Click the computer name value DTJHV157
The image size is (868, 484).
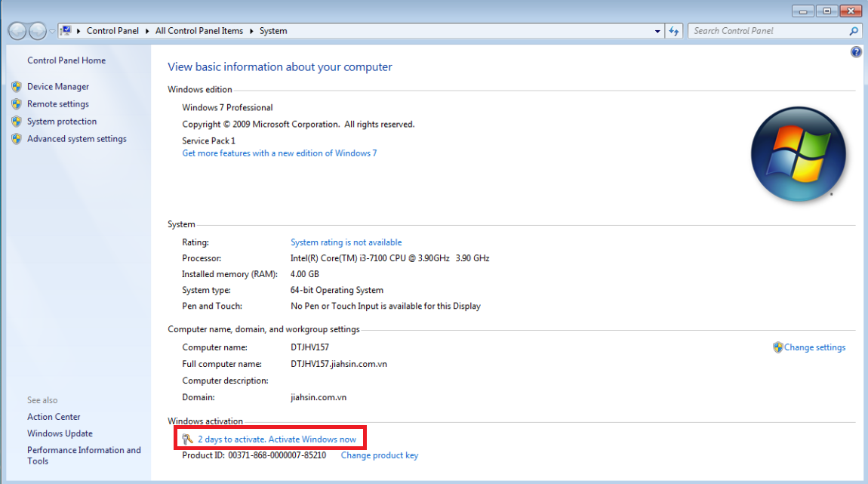coord(310,347)
